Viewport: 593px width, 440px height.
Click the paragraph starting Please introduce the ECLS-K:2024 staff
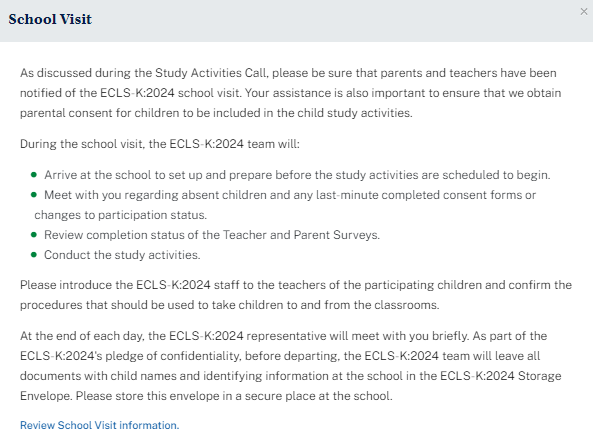296,295
